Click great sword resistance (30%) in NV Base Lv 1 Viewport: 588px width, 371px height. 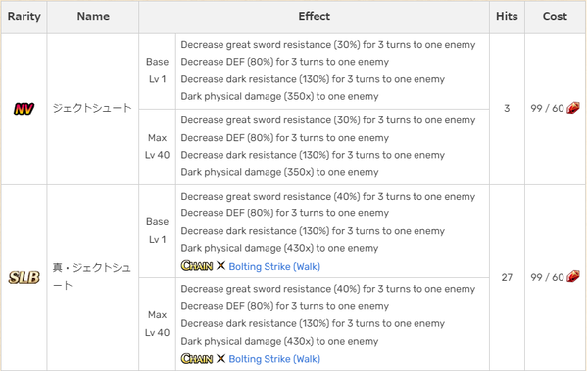click(x=328, y=45)
